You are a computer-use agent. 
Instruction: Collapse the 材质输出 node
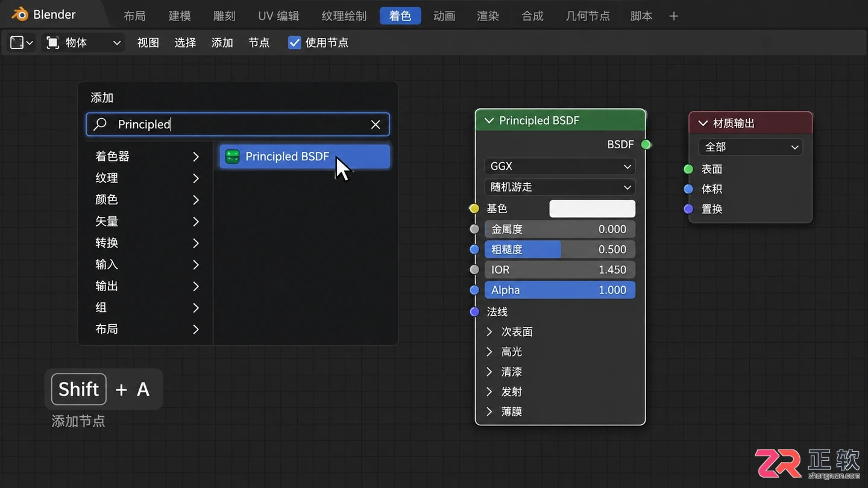point(703,123)
